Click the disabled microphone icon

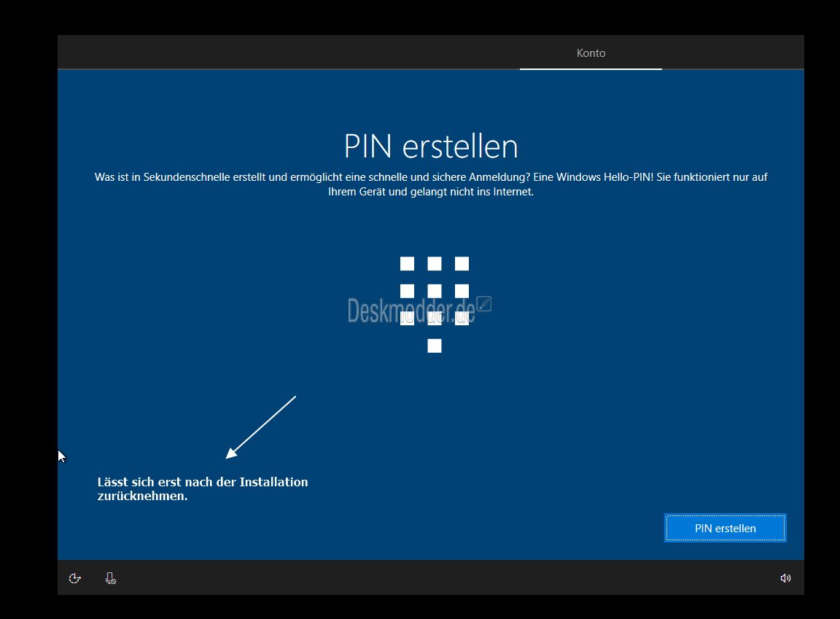click(x=110, y=578)
